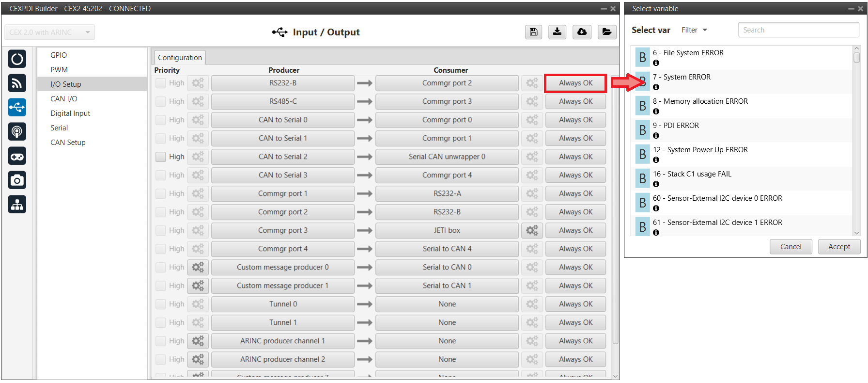The width and height of the screenshot is (868, 383).
Task: Switch to the Configuration tab
Action: (x=180, y=57)
